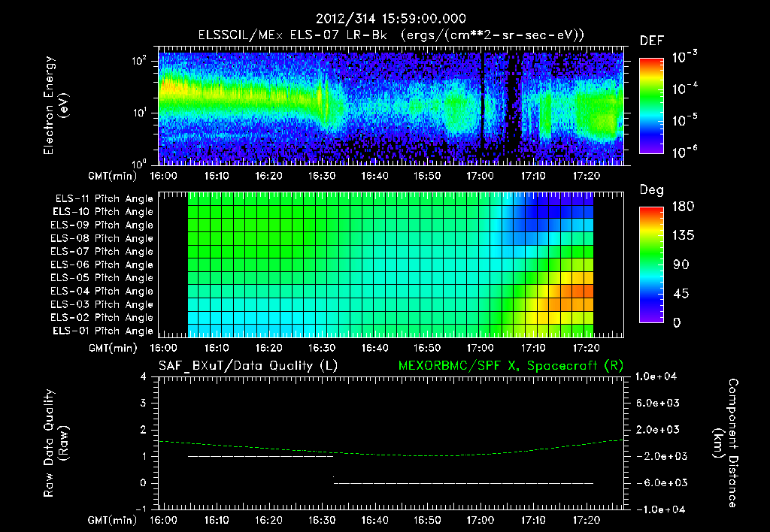Click the 0 value on Deg colorbar
770x532 pixels.
click(677, 323)
